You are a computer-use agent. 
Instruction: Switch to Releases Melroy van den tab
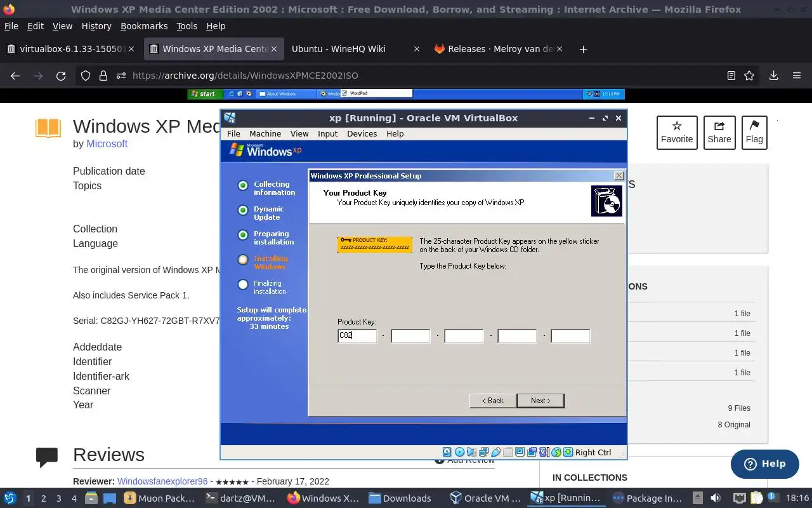tap(499, 49)
